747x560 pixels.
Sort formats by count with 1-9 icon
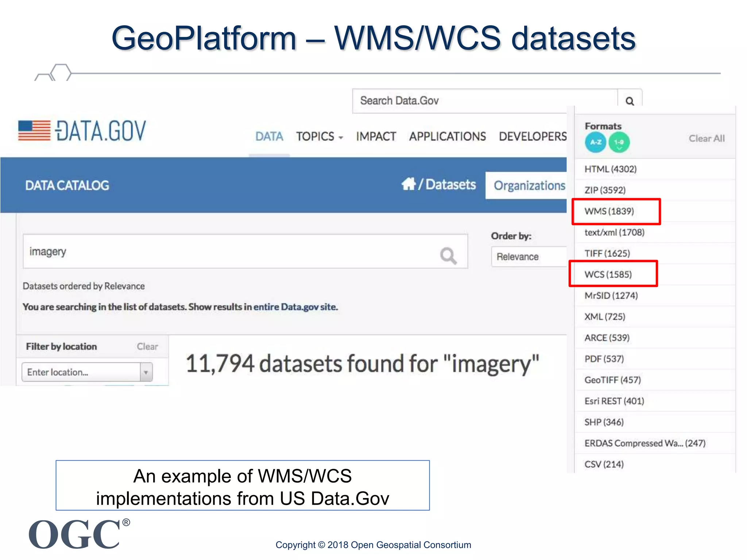click(x=619, y=142)
